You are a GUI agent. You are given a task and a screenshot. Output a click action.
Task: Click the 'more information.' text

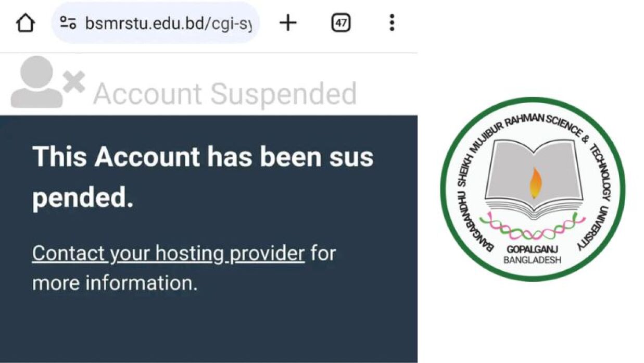pos(115,283)
